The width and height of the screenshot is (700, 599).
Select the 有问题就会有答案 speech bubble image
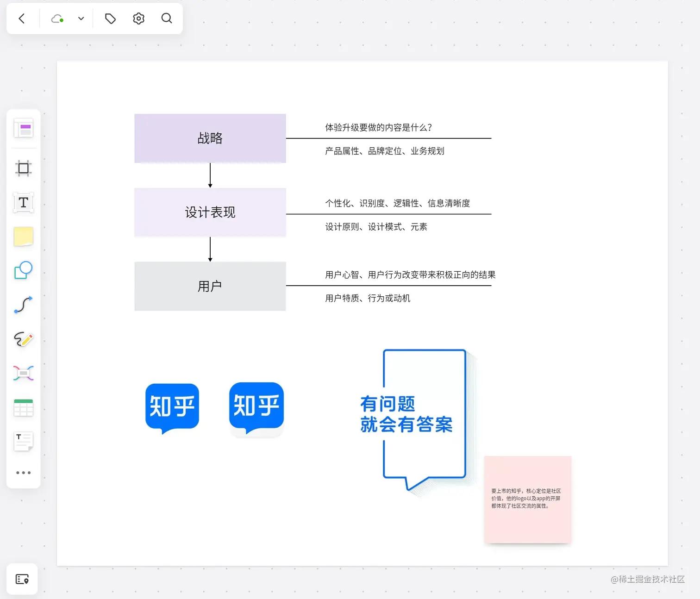418,423
